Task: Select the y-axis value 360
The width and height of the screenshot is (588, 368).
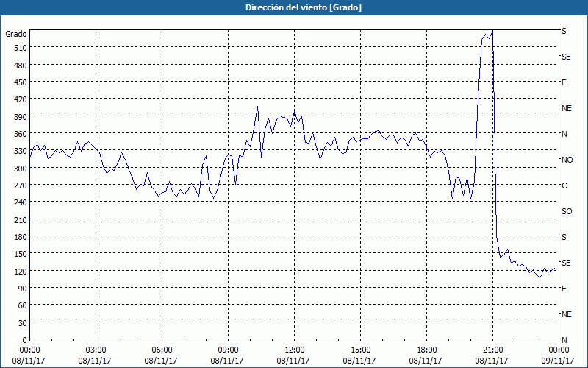Action: [21, 134]
